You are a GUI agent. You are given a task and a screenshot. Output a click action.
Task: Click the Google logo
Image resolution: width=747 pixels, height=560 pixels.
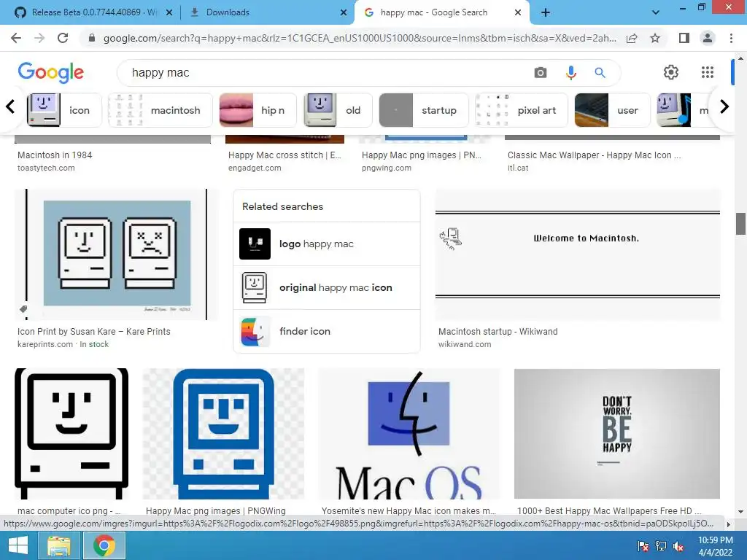[x=50, y=72]
